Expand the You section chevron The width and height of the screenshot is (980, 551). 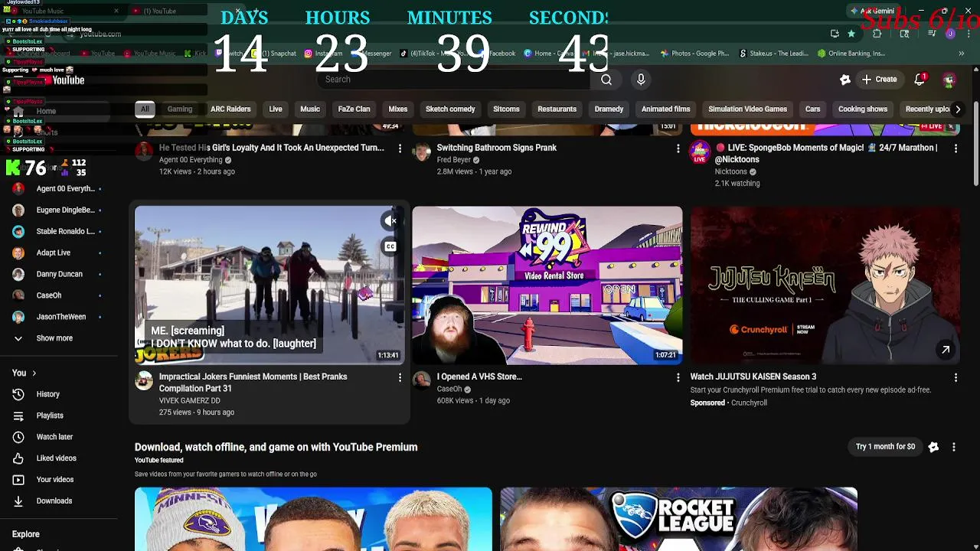tap(34, 373)
